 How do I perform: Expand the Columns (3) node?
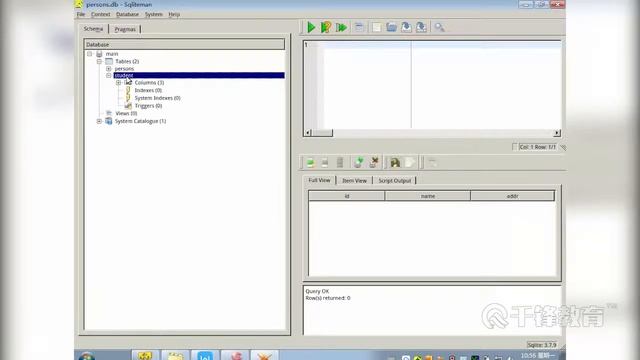point(118,82)
